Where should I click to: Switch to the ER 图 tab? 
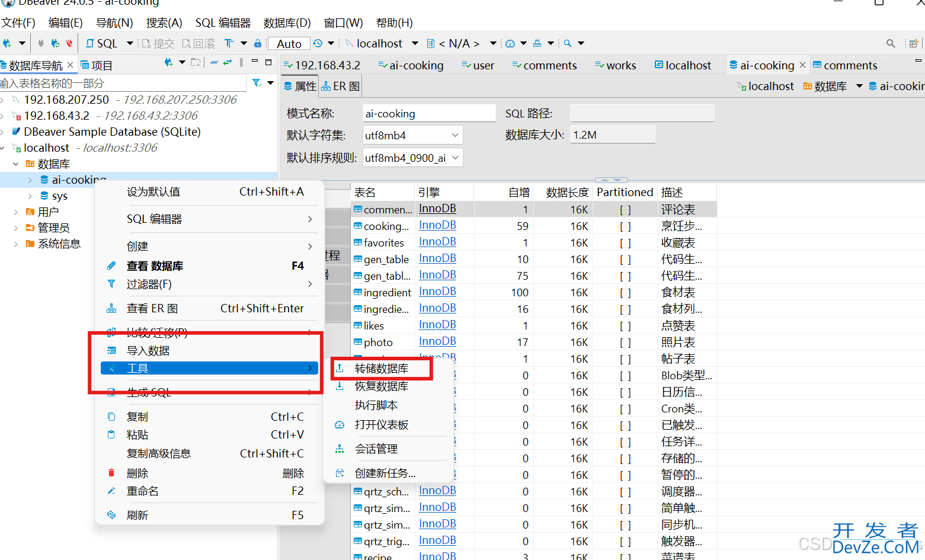(x=340, y=86)
